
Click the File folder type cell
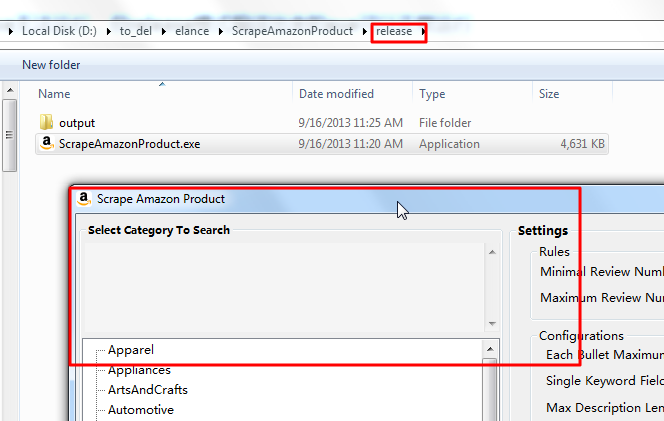tap(445, 123)
